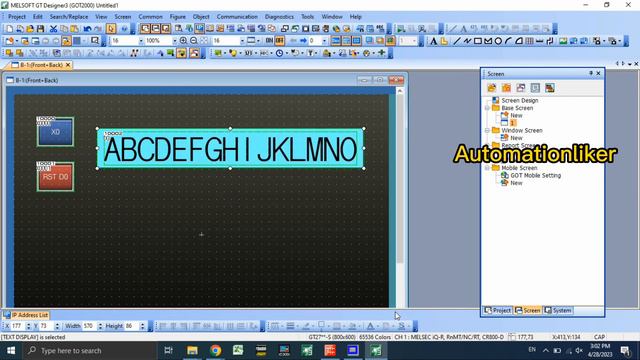Open Google Chrome from the taskbar
Screen dimensions: 640x360
(x=216, y=351)
